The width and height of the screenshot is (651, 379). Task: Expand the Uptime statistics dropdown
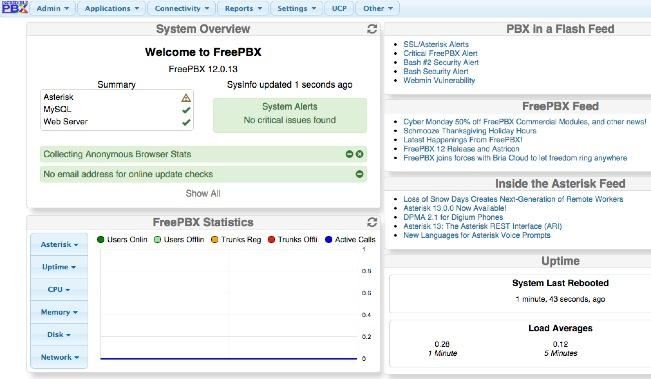[59, 267]
